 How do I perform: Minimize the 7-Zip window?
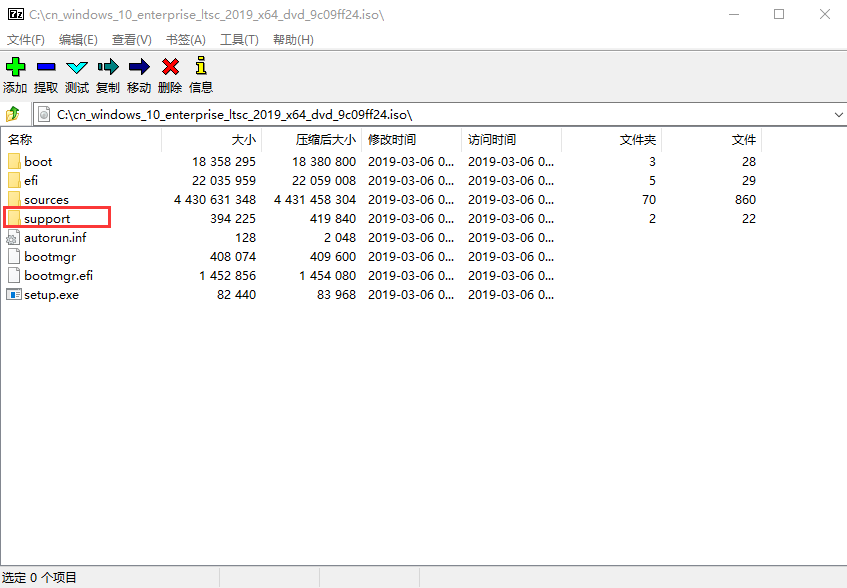tap(734, 14)
